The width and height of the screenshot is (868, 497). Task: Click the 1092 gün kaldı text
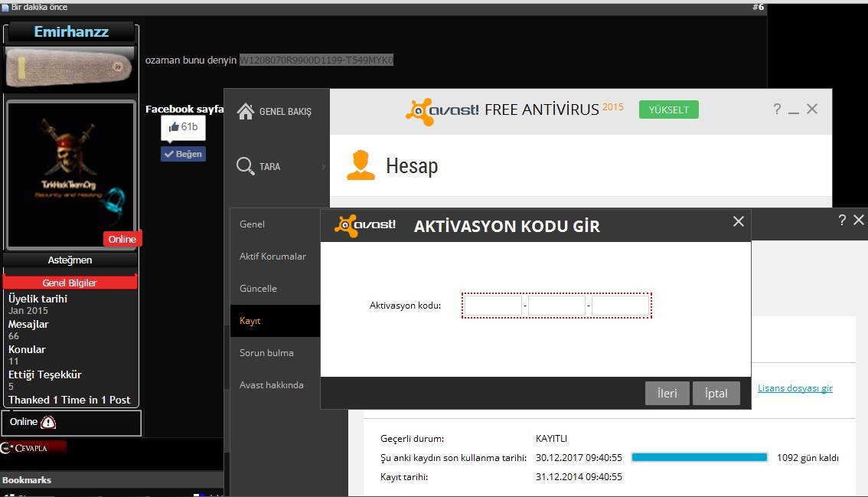(x=808, y=458)
